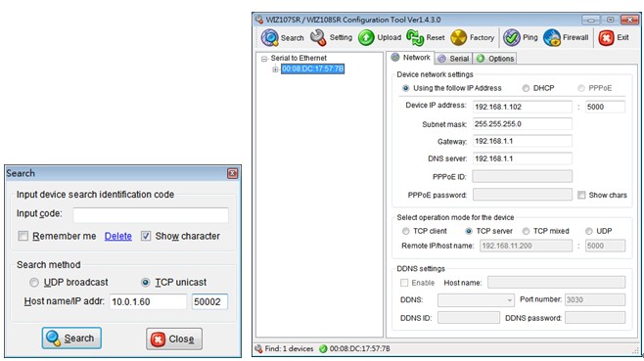Image resolution: width=644 pixels, height=361 pixels.
Task: Select TCP unicast search method
Action: pyautogui.click(x=146, y=282)
